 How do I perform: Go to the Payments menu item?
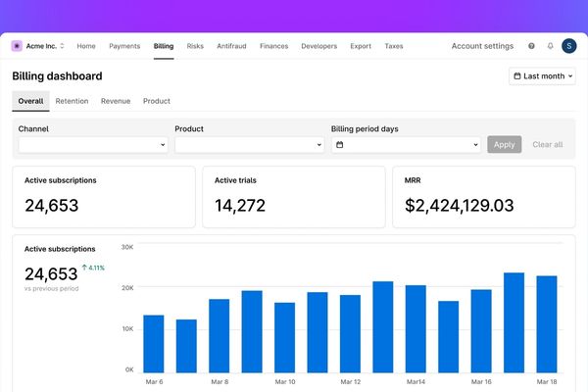pos(124,46)
